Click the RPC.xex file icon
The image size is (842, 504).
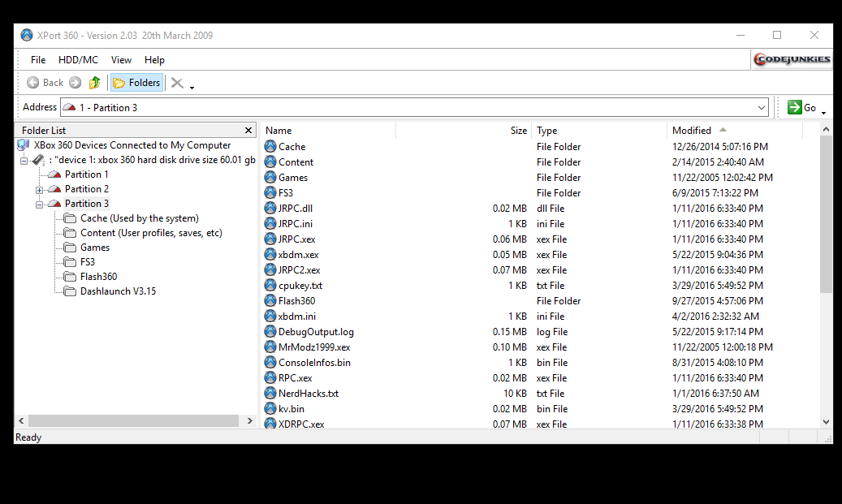270,377
